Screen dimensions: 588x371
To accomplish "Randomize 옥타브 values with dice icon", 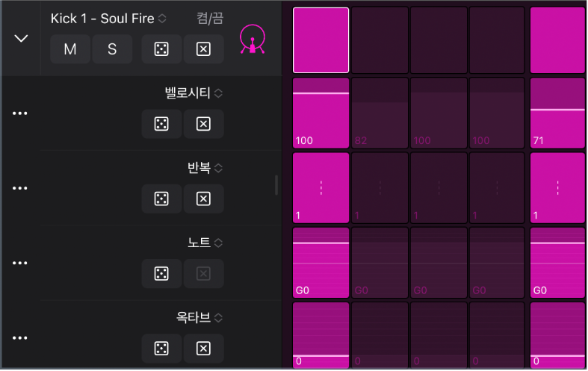I will tap(161, 349).
